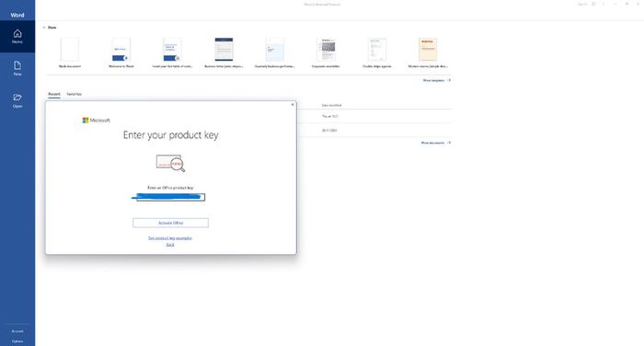Click the Sign in button in title bar

coord(582,4)
